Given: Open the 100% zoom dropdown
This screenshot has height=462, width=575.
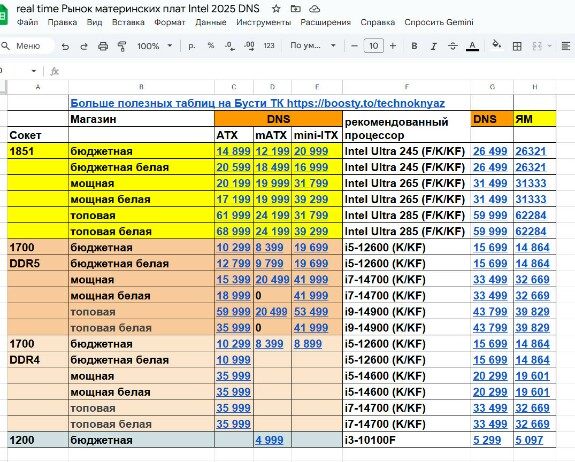Looking at the screenshot, I should coord(154,46).
